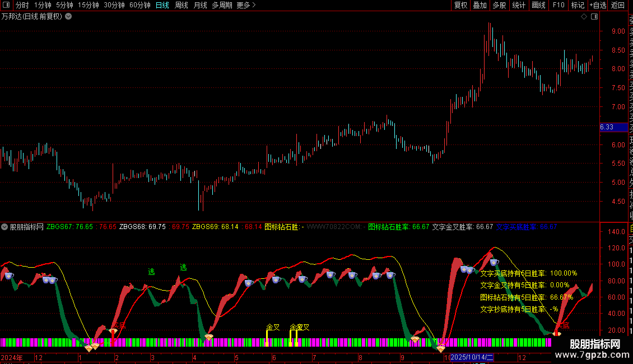Select the 日线 daily tab
The image size is (633, 364).
coord(162,5)
